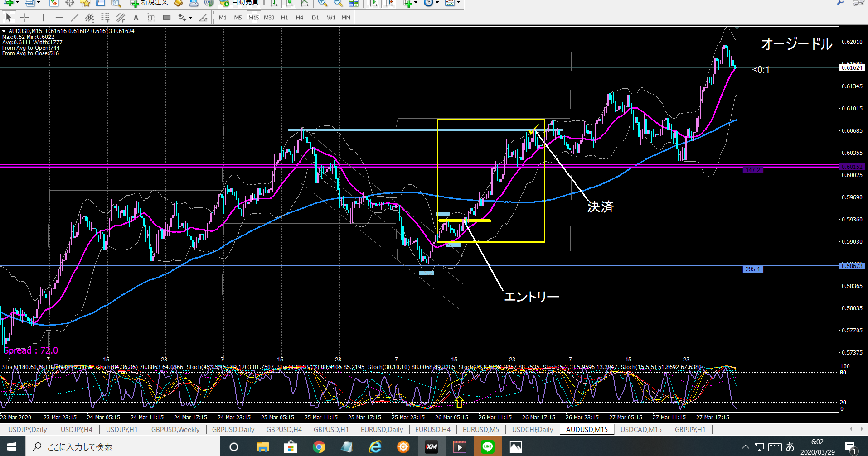
Task: Toggle chart auto scroll
Action: click(373, 3)
